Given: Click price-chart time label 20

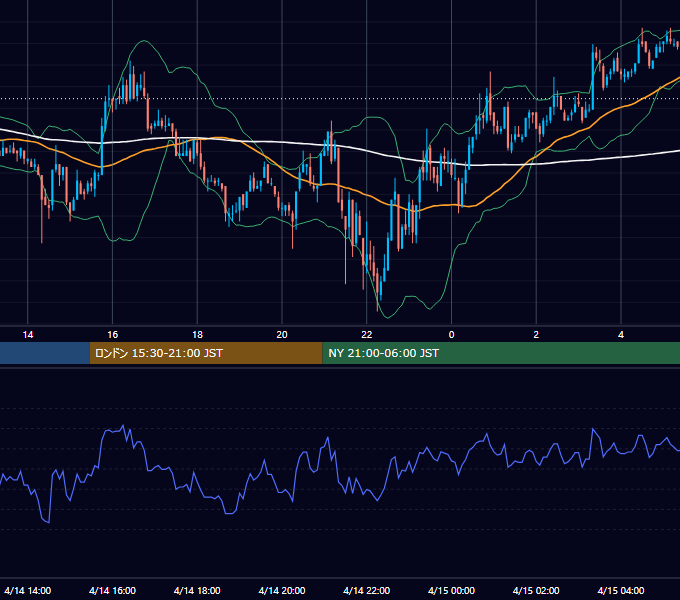Looking at the screenshot, I should [282, 335].
